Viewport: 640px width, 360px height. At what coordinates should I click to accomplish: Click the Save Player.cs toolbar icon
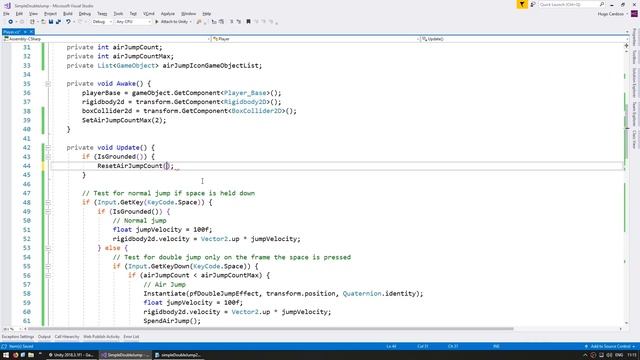[x=51, y=22]
